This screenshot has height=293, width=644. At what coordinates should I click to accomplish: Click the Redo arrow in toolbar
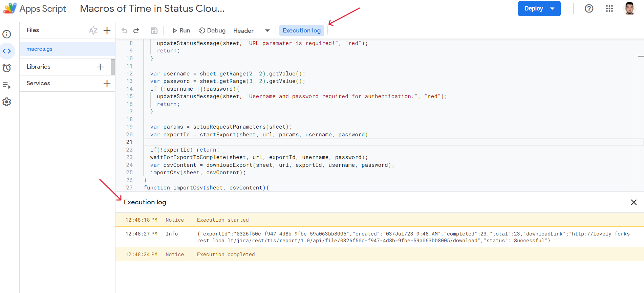pos(136,31)
